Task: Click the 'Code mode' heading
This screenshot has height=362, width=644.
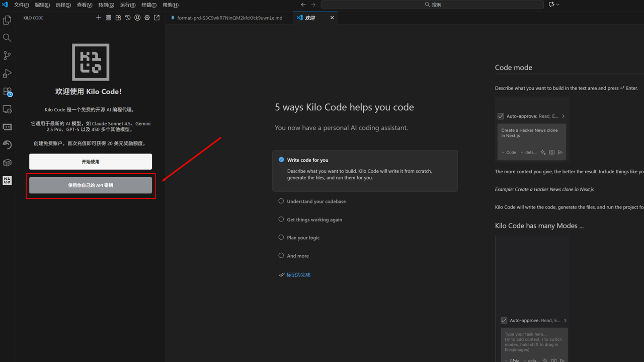Action: pyautogui.click(x=513, y=67)
